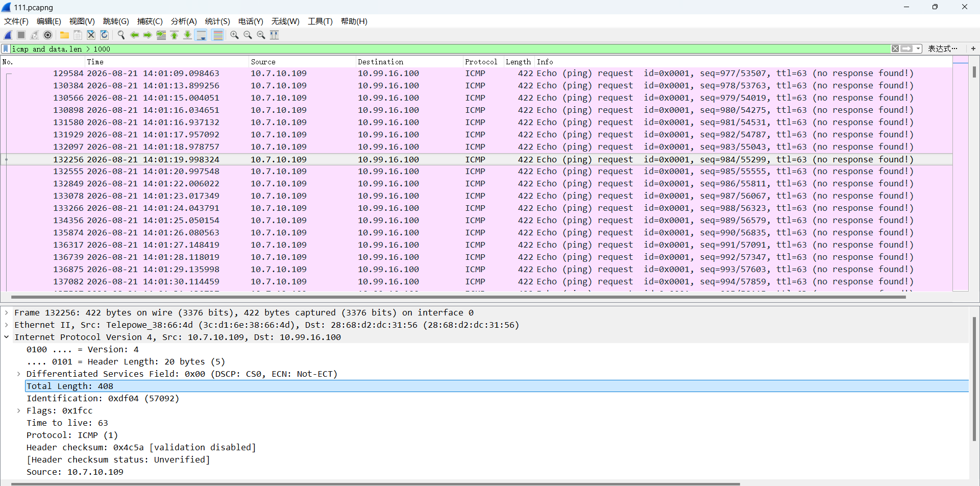Sort packets by Time column

tap(167, 62)
